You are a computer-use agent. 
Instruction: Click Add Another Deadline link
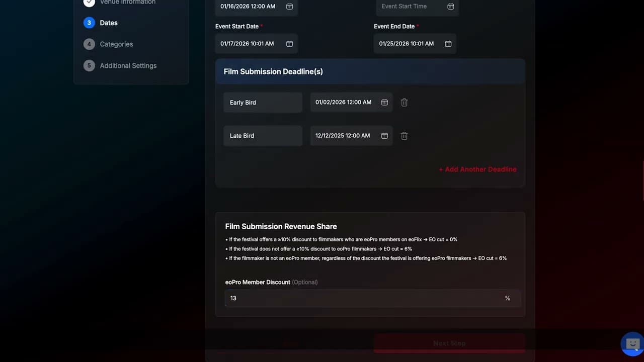(477, 169)
